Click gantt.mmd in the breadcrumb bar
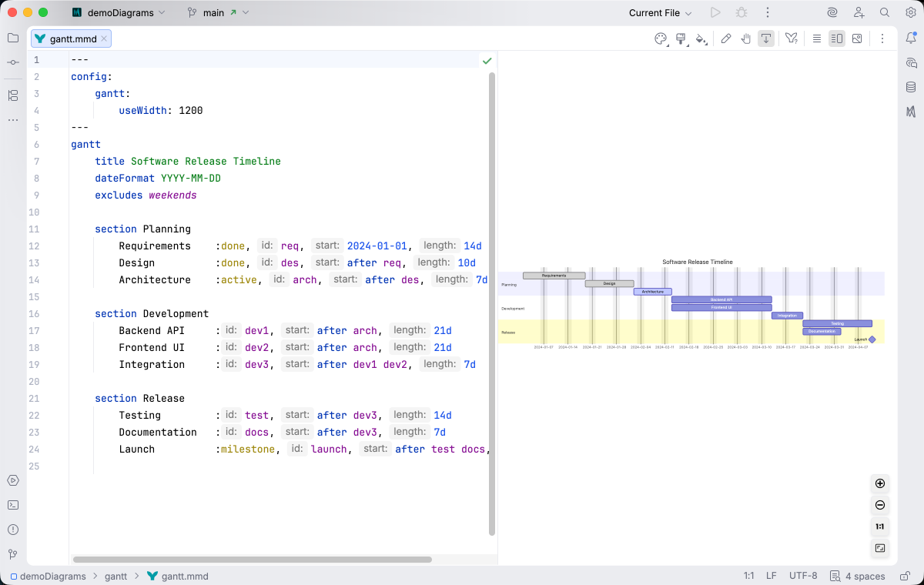 coord(177,576)
